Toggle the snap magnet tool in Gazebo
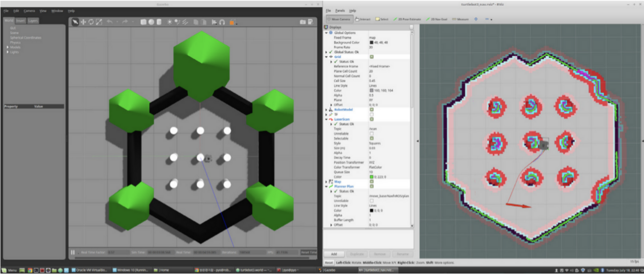 tap(222, 22)
